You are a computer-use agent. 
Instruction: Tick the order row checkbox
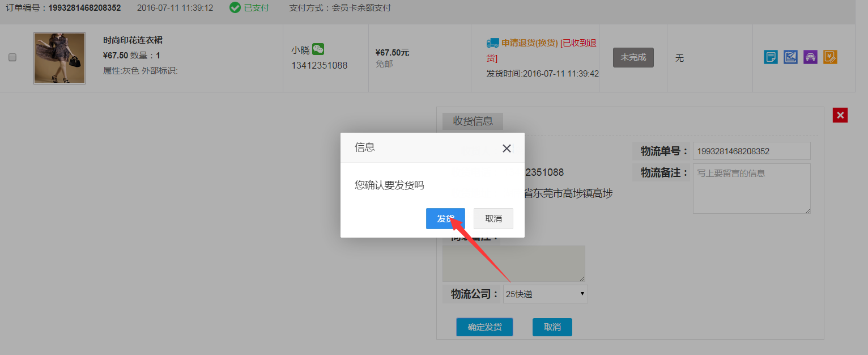[x=12, y=57]
